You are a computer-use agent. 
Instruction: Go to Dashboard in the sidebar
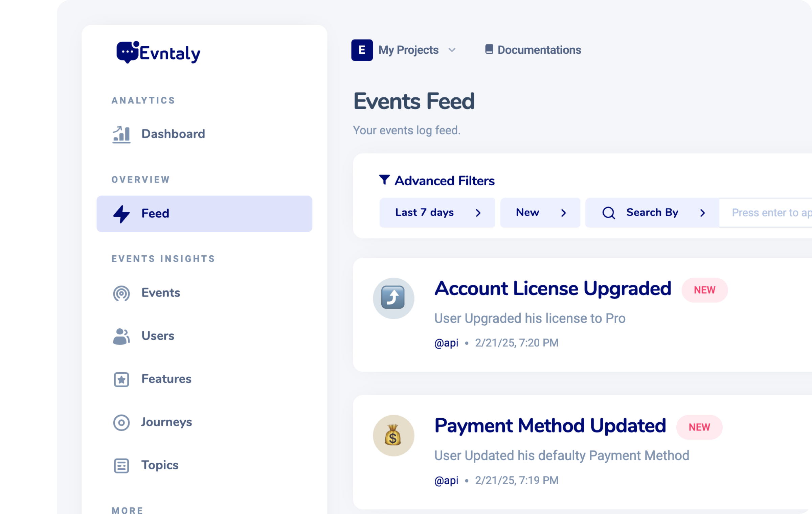click(x=204, y=134)
